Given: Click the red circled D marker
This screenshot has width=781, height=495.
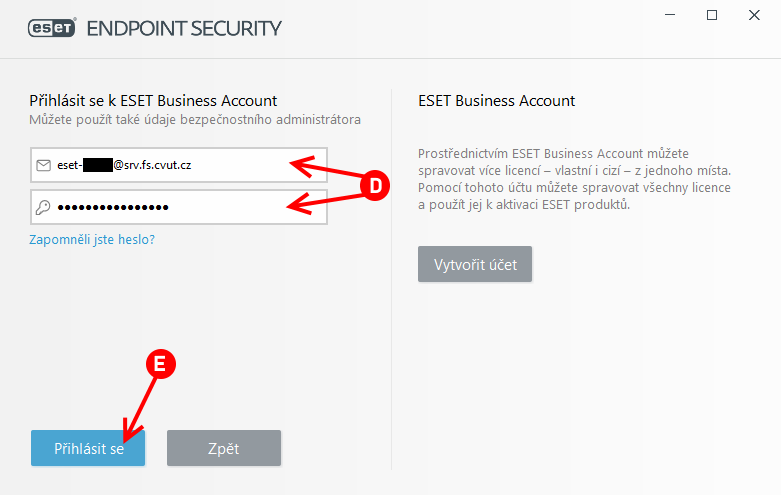Looking at the screenshot, I should tap(375, 186).
